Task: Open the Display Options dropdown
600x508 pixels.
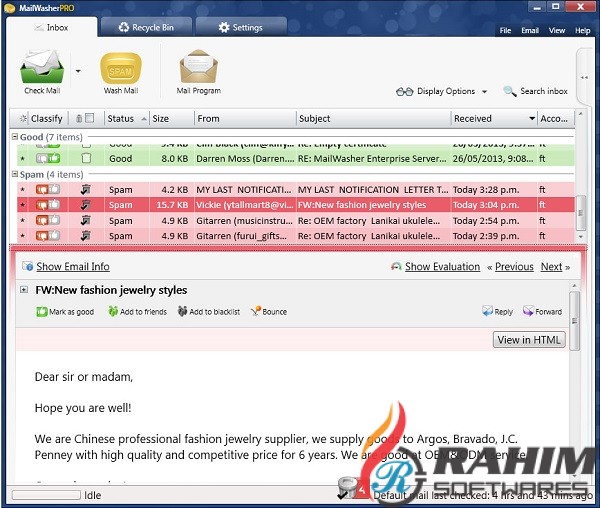Action: tap(442, 91)
